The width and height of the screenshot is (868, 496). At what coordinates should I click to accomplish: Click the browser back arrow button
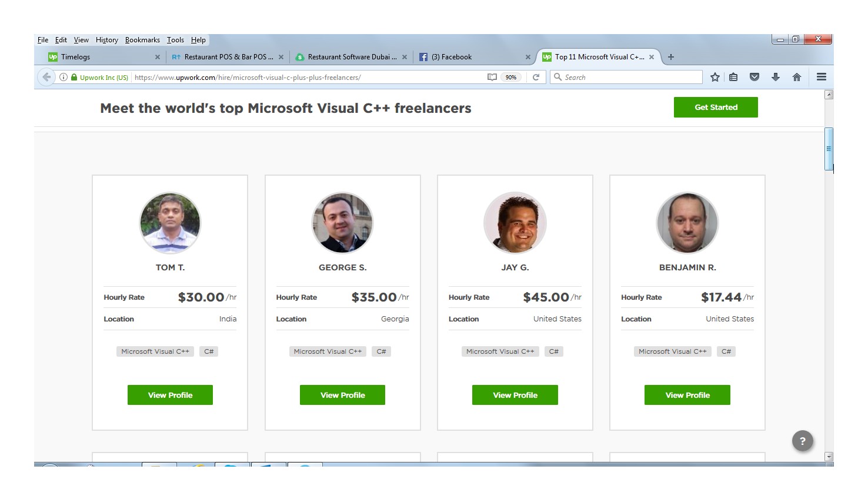[46, 77]
